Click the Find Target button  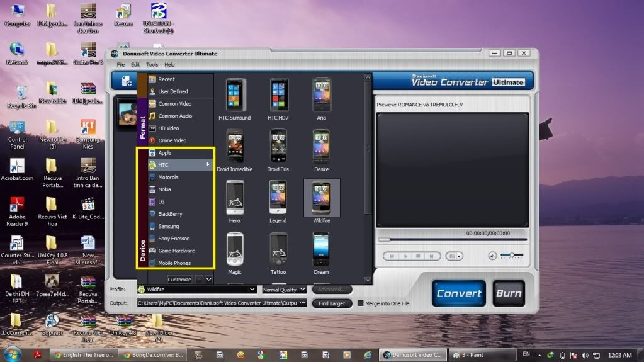pyautogui.click(x=332, y=303)
